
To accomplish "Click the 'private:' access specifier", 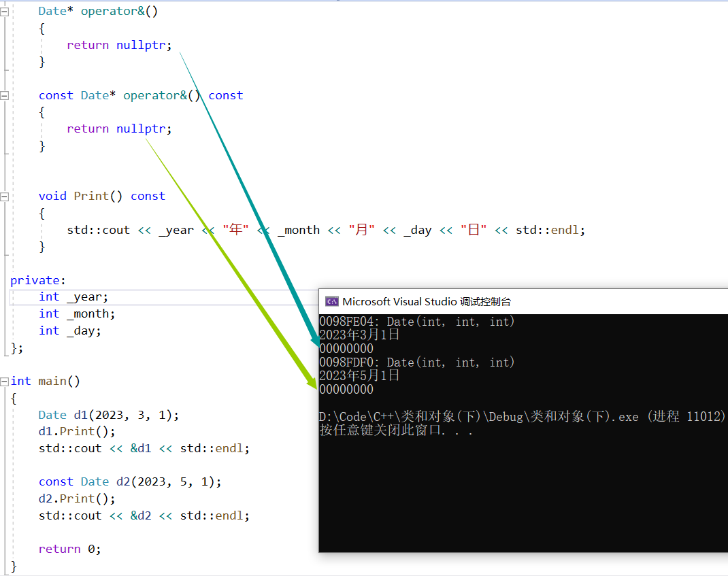I will 38,280.
